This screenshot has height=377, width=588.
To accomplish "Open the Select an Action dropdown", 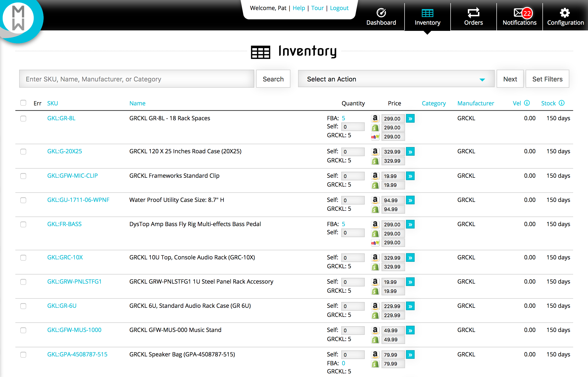I will 396,79.
